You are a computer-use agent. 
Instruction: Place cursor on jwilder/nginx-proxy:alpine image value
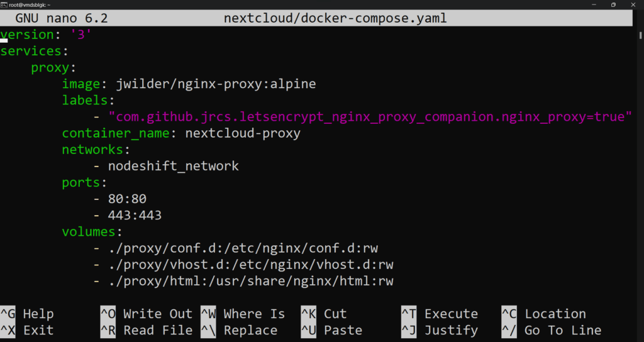click(x=216, y=84)
